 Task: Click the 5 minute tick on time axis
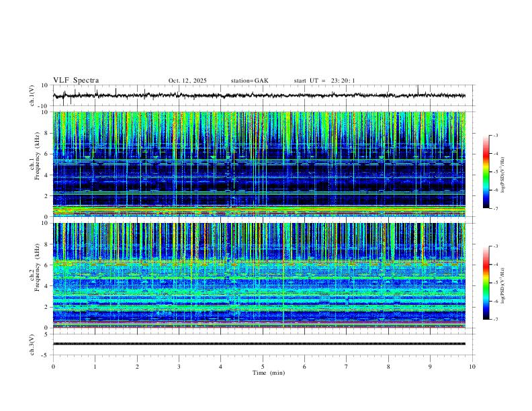tap(263, 367)
